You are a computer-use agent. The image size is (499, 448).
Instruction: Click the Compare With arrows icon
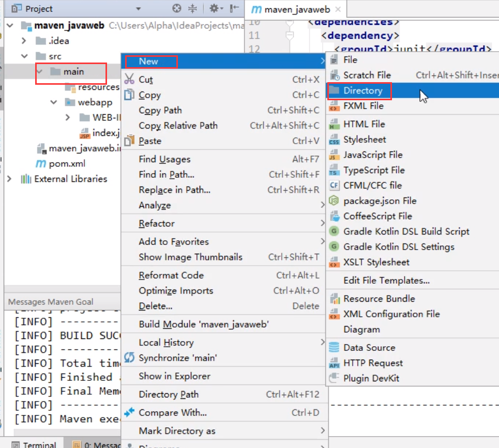tap(129, 412)
